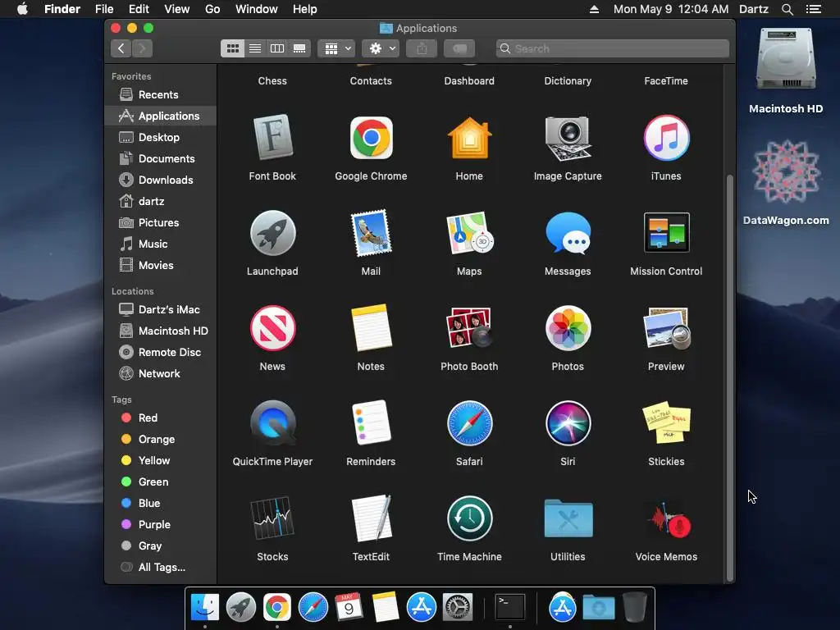Filter by the Red tag
Image resolution: width=840 pixels, height=630 pixels.
[x=161, y=418]
